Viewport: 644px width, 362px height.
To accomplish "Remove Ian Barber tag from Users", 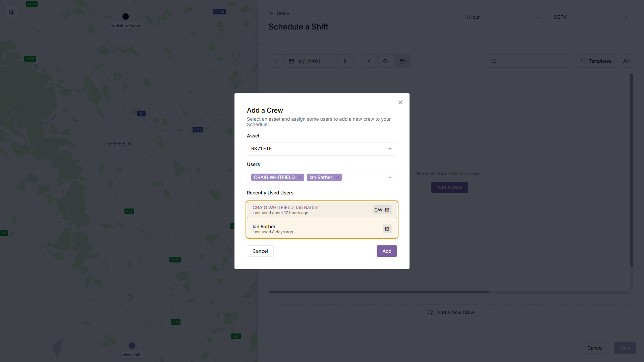I will (338, 177).
